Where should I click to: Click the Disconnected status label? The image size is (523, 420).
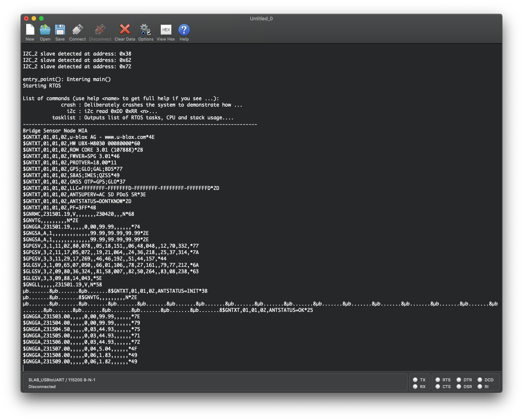(x=42, y=387)
